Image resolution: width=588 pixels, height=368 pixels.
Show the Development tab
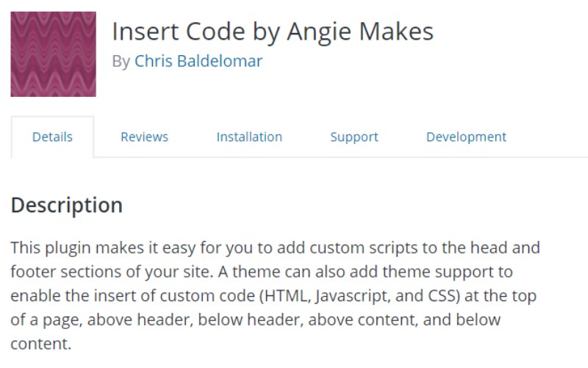(x=466, y=137)
